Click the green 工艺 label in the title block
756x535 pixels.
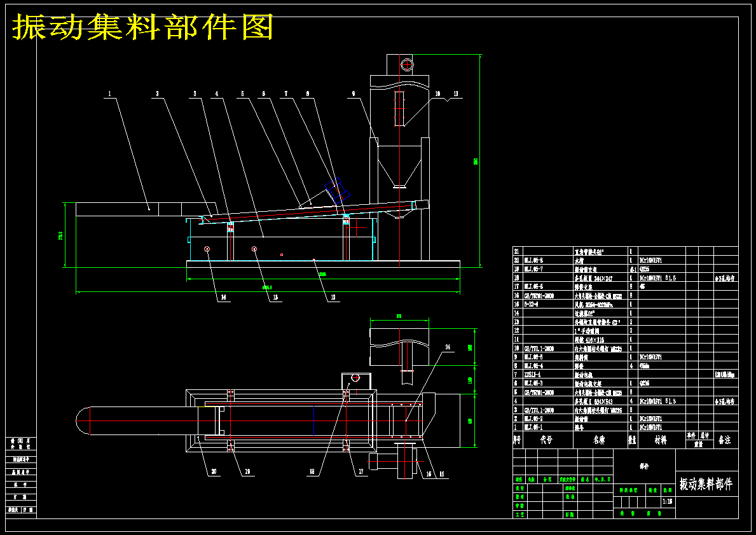point(519,515)
